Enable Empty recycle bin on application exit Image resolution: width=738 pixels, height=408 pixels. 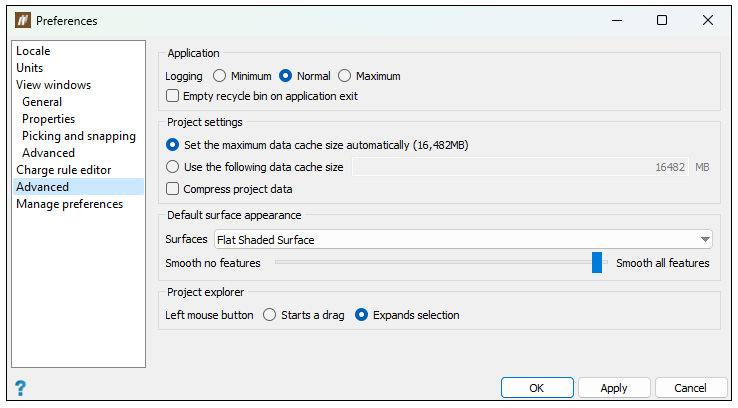(x=173, y=96)
